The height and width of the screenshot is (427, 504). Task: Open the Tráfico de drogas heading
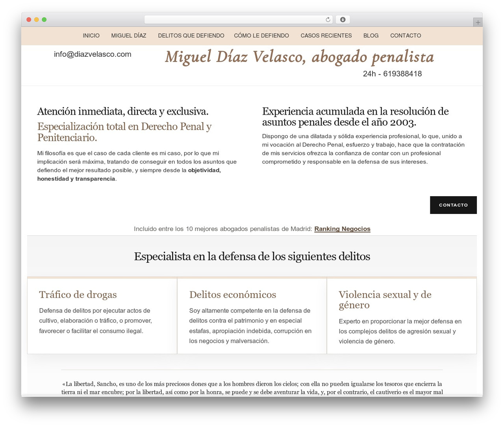(x=78, y=295)
